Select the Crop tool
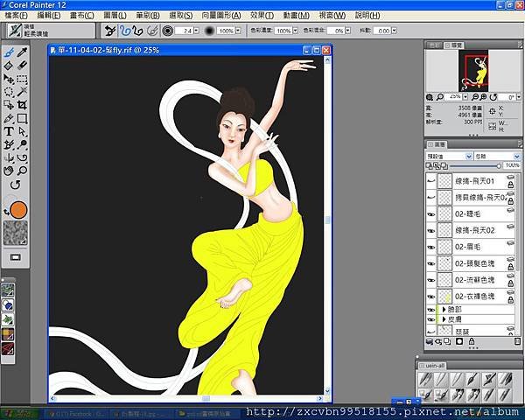This screenshot has height=420, width=525. [23, 105]
